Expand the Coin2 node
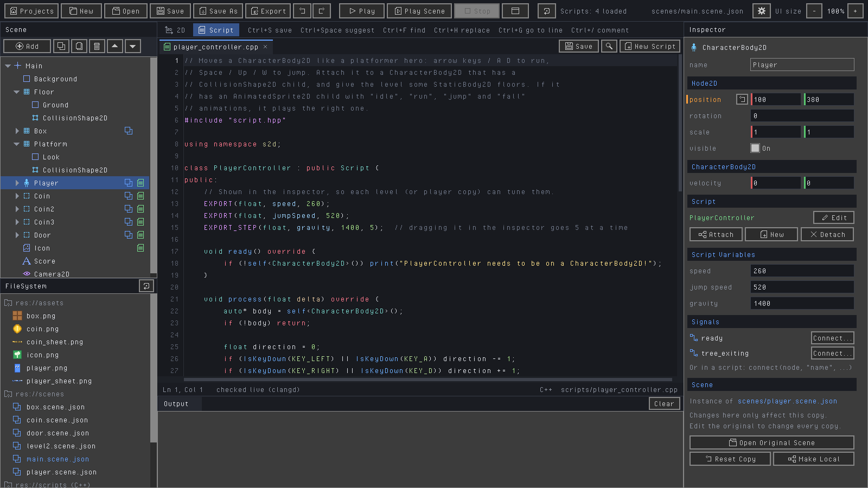The image size is (868, 488). 17,209
